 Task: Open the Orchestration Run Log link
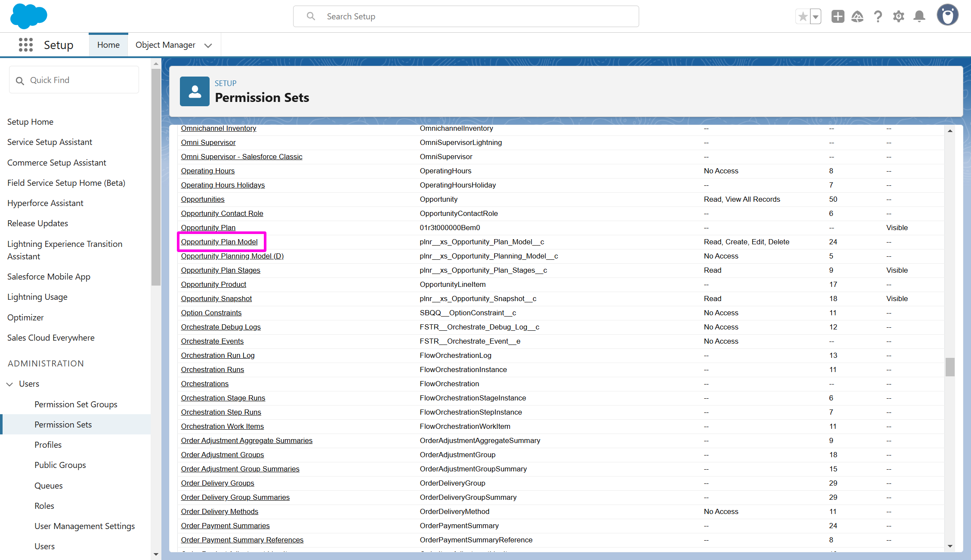pos(218,355)
